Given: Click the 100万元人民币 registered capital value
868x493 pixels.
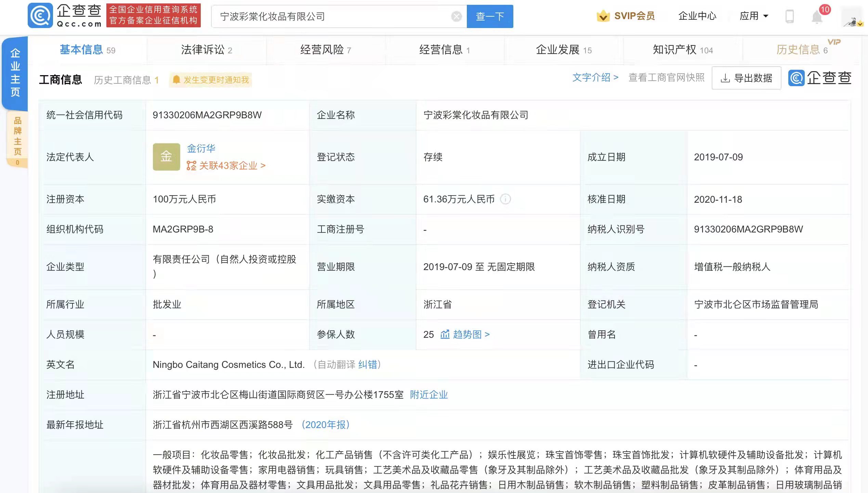Looking at the screenshot, I should click(184, 199).
